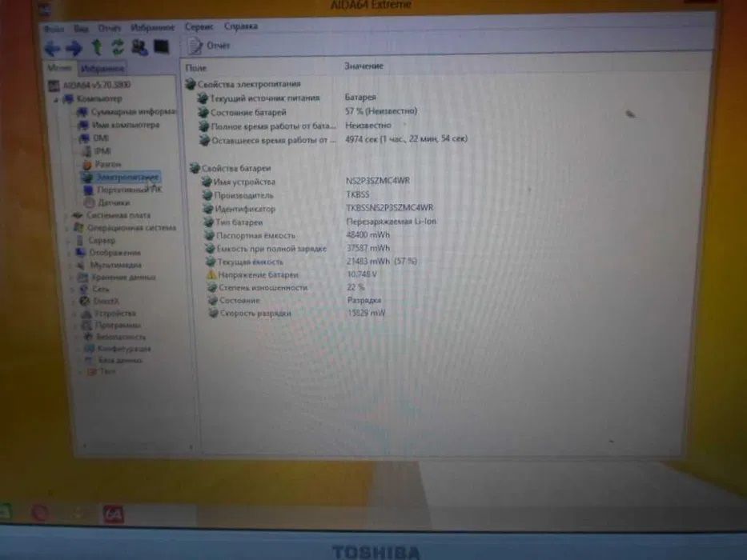Open the Файл menu
This screenshot has width=747, height=560.
[54, 29]
